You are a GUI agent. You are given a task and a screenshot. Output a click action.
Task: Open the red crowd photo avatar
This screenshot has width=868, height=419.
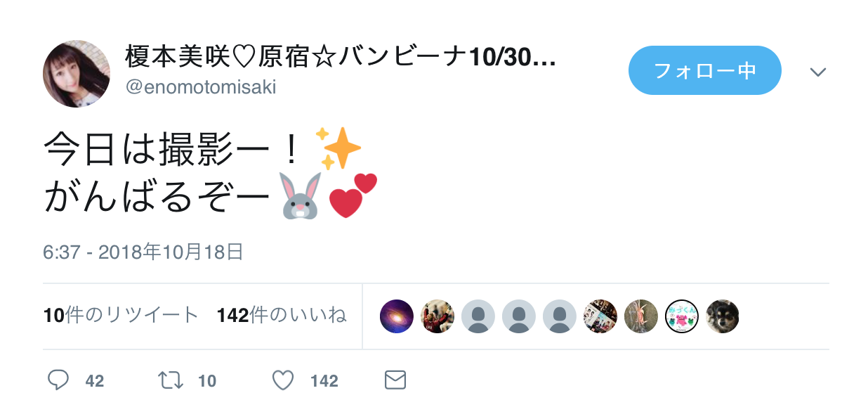[x=438, y=316]
